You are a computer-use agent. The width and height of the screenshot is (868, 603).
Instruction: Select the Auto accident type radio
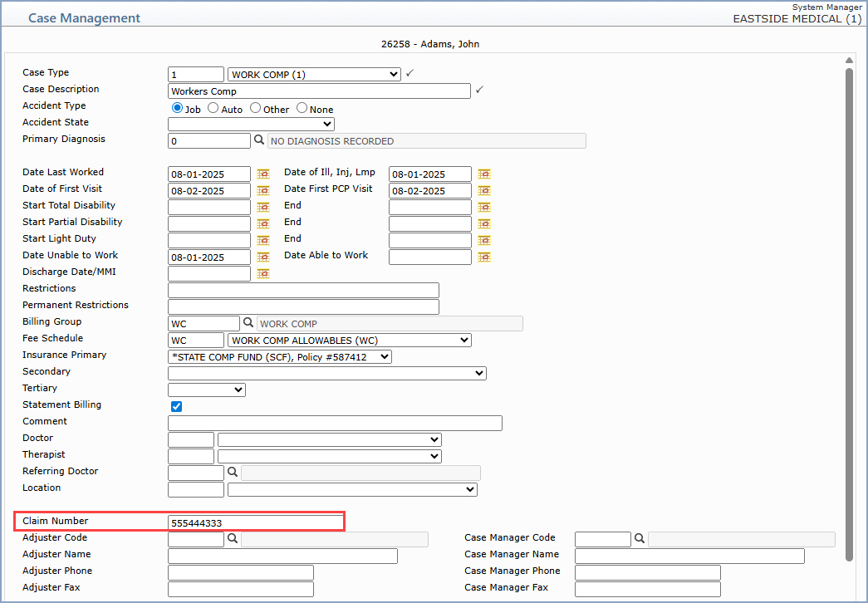(x=213, y=109)
